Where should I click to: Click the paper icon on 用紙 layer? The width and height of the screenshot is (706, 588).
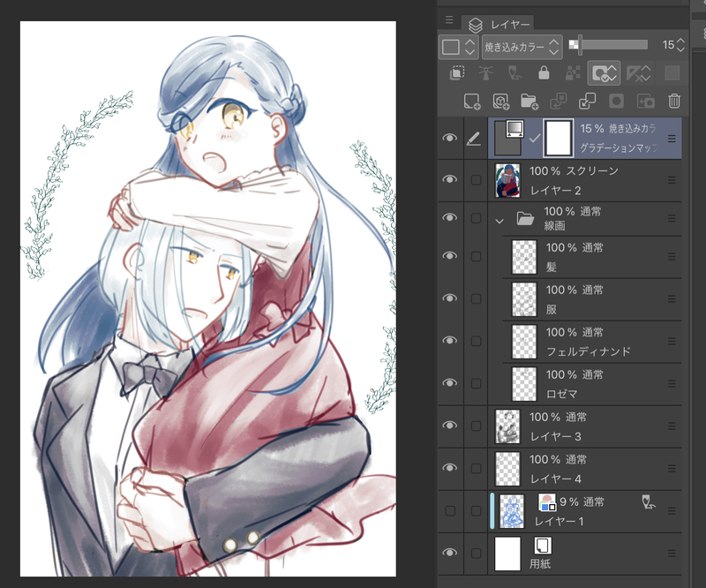542,546
